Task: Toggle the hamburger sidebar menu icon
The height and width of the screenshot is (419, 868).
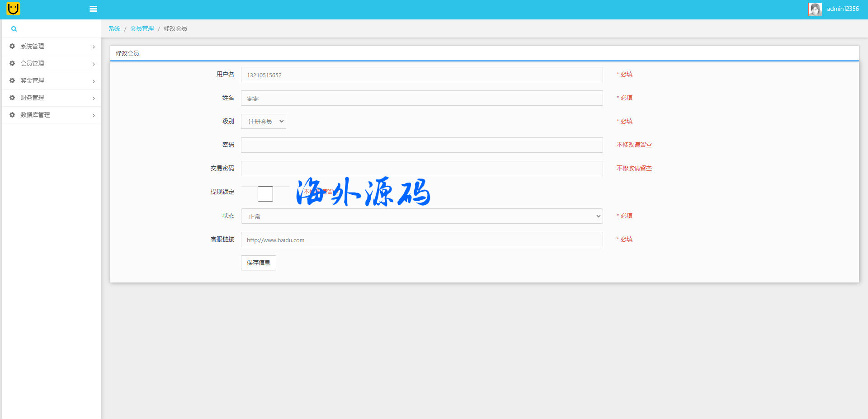Action: pyautogui.click(x=93, y=9)
